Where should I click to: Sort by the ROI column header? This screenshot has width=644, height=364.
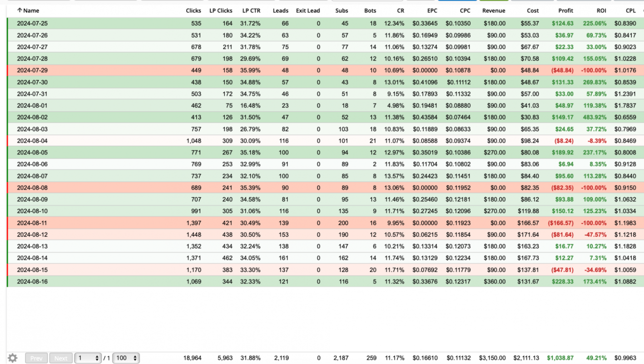point(601,10)
